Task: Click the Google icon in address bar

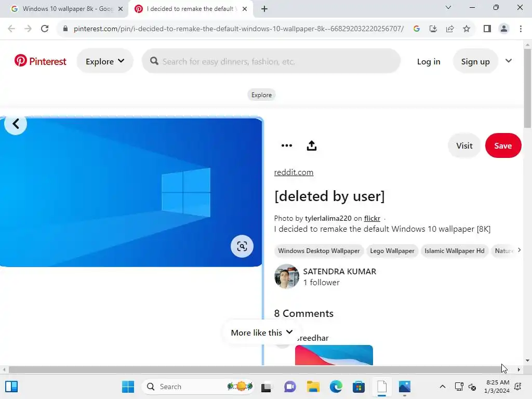Action: click(x=417, y=29)
